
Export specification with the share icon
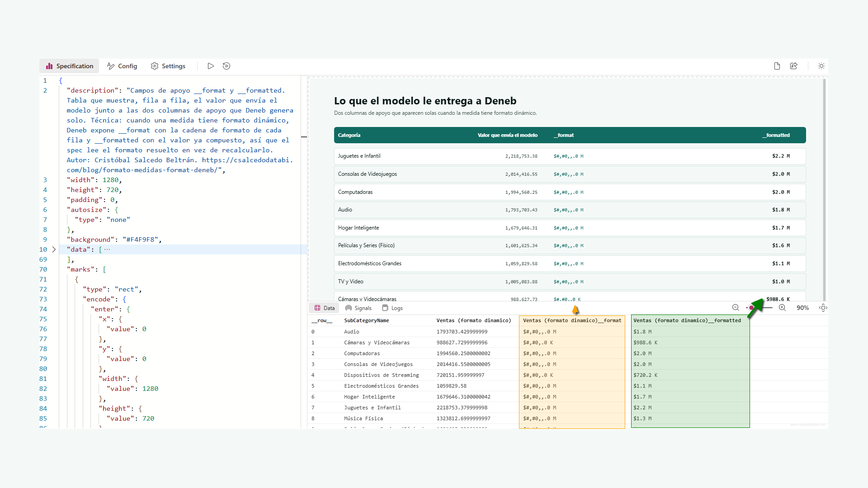tap(794, 66)
